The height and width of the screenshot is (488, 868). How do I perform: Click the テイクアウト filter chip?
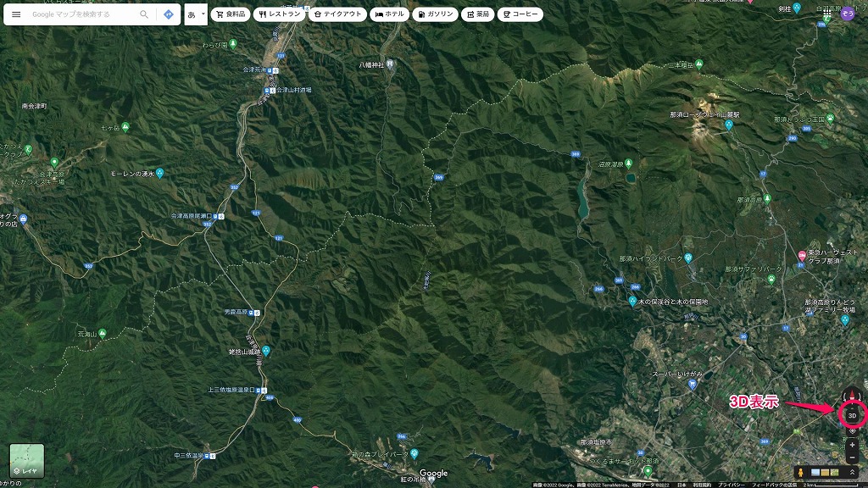click(x=338, y=14)
